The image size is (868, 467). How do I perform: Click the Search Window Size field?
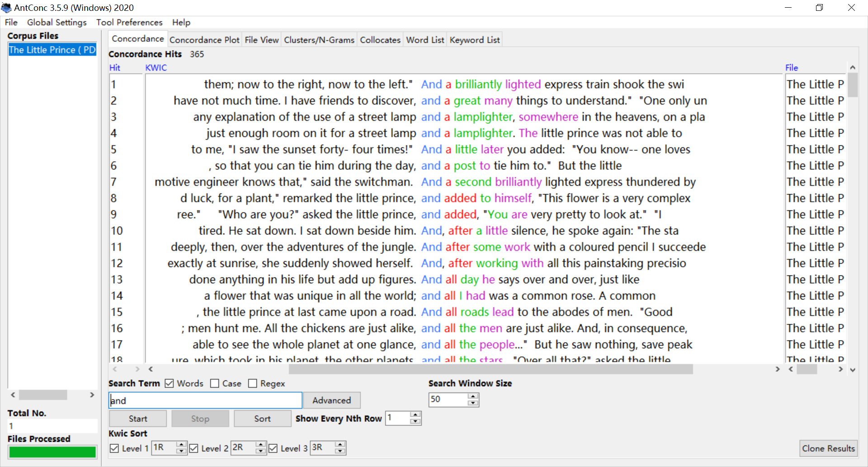[x=448, y=399]
